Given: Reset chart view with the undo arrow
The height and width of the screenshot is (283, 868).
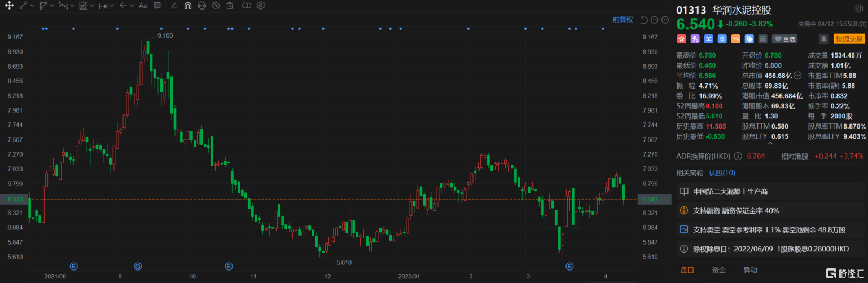Looking at the screenshot, I should [645, 20].
